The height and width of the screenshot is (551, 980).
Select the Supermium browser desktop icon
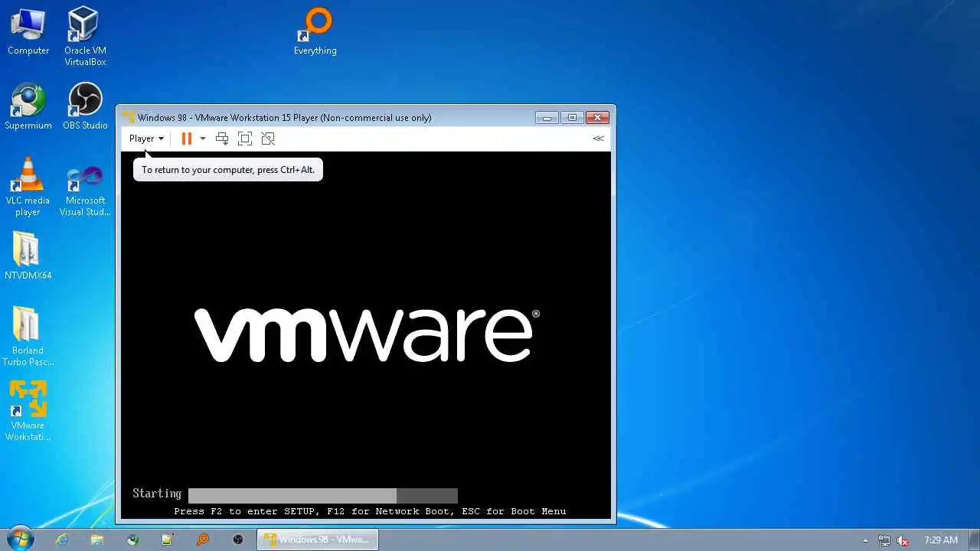(28, 106)
